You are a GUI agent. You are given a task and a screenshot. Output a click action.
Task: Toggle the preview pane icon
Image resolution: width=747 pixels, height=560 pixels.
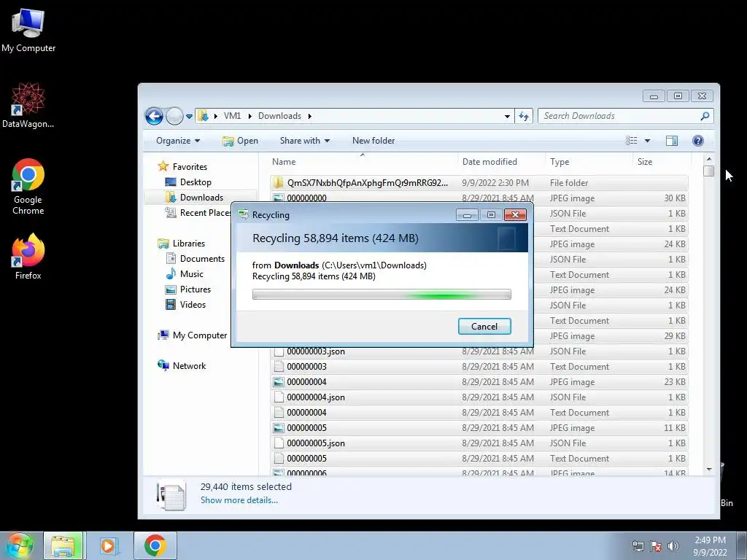(672, 141)
